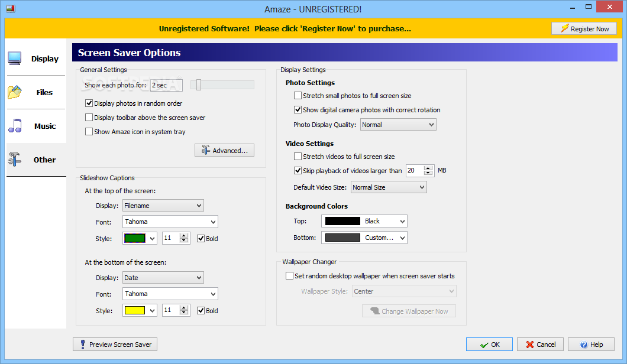
Task: Click yellow bottom caption color swatch
Action: click(135, 310)
